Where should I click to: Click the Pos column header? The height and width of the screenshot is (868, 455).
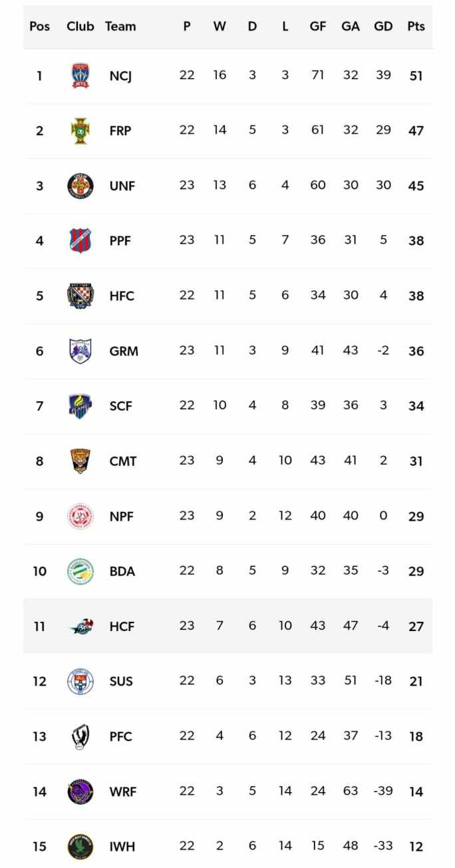(x=39, y=27)
